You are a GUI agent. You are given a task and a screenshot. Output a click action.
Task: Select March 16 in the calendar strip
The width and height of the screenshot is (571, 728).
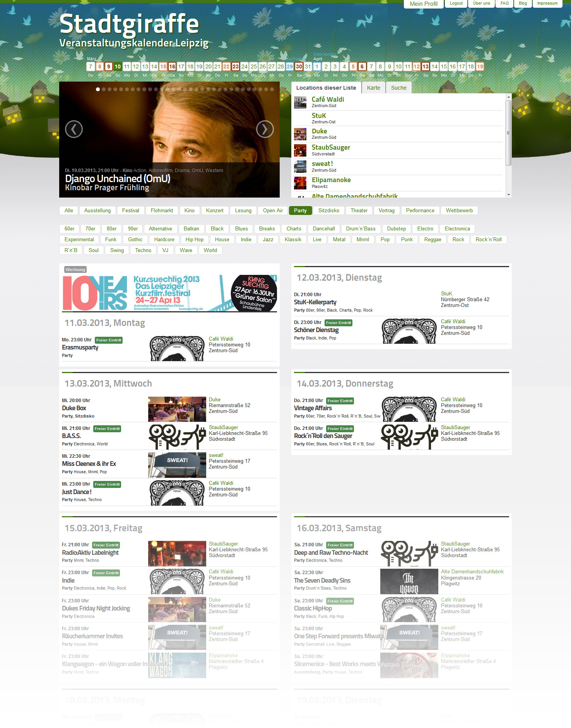tap(172, 66)
